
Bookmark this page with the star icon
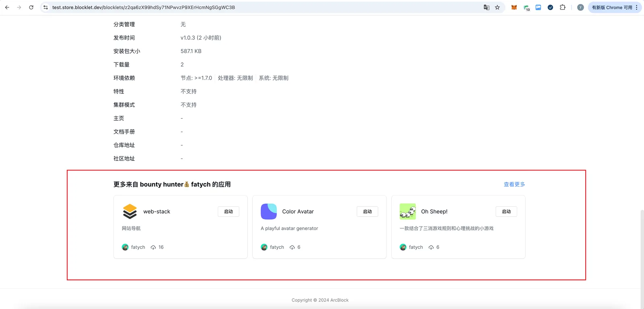tap(497, 7)
